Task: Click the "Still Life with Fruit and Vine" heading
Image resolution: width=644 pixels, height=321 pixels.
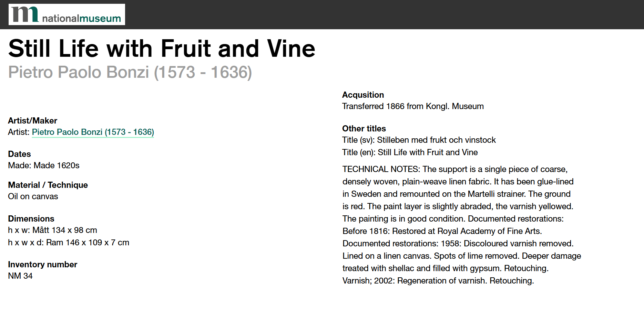Action: [x=162, y=49]
